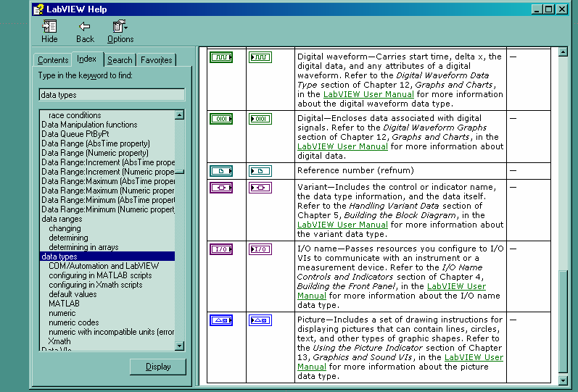Select 'numeric codes' sub-entry
The image size is (578, 392).
[x=74, y=322]
